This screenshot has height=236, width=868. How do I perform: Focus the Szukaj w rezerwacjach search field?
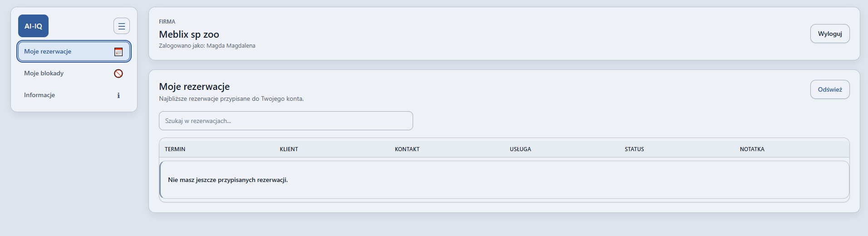coord(286,121)
